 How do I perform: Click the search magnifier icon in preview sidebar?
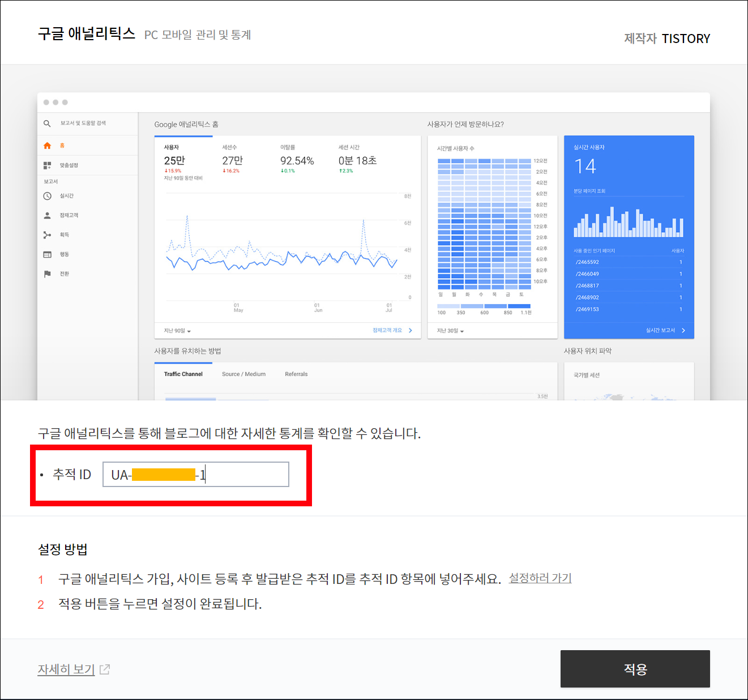[47, 123]
